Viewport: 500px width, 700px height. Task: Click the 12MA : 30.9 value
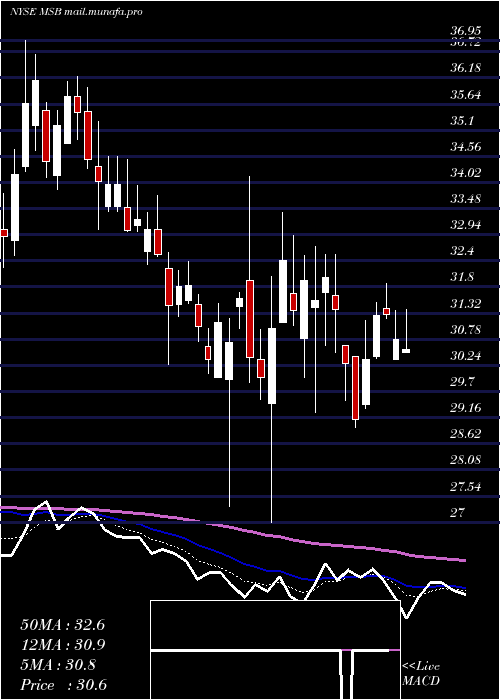pyautogui.click(x=62, y=645)
